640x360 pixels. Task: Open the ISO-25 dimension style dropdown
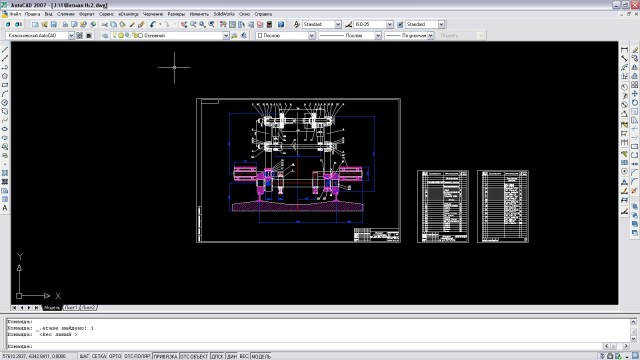click(390, 24)
